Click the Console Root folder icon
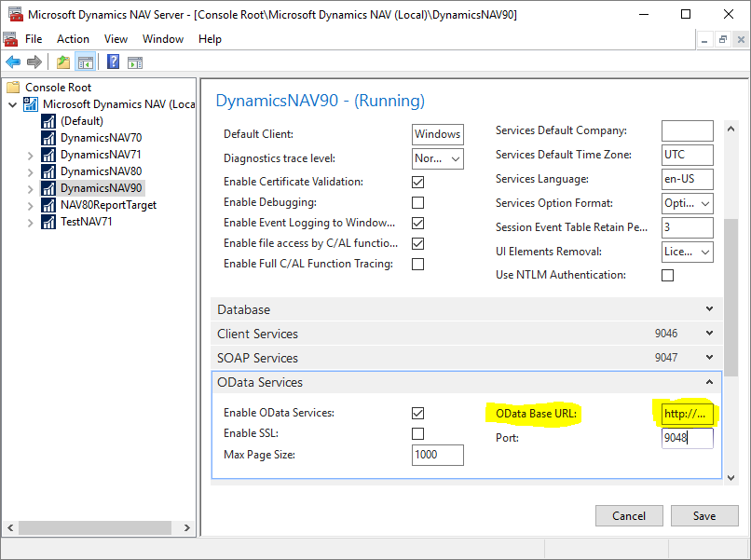Viewport: 751px width, 560px height. tap(13, 88)
